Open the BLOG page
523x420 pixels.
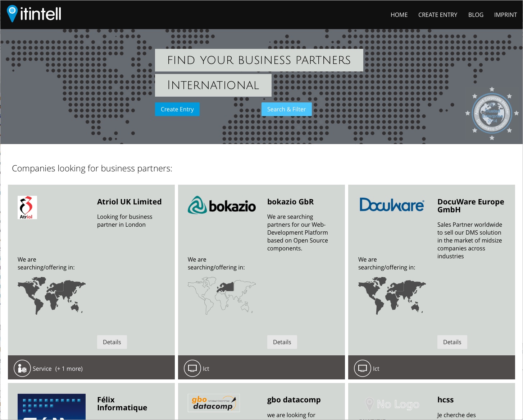pos(476,15)
